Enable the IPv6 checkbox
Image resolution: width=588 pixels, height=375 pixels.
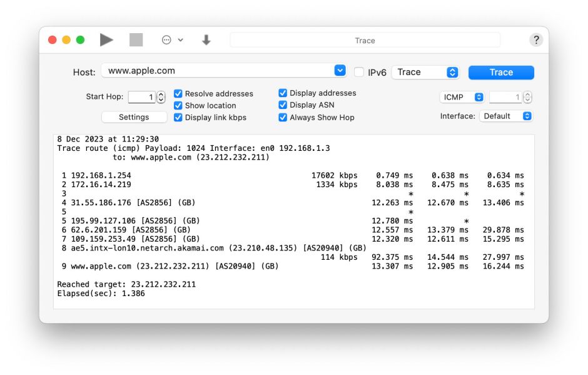[x=359, y=72]
